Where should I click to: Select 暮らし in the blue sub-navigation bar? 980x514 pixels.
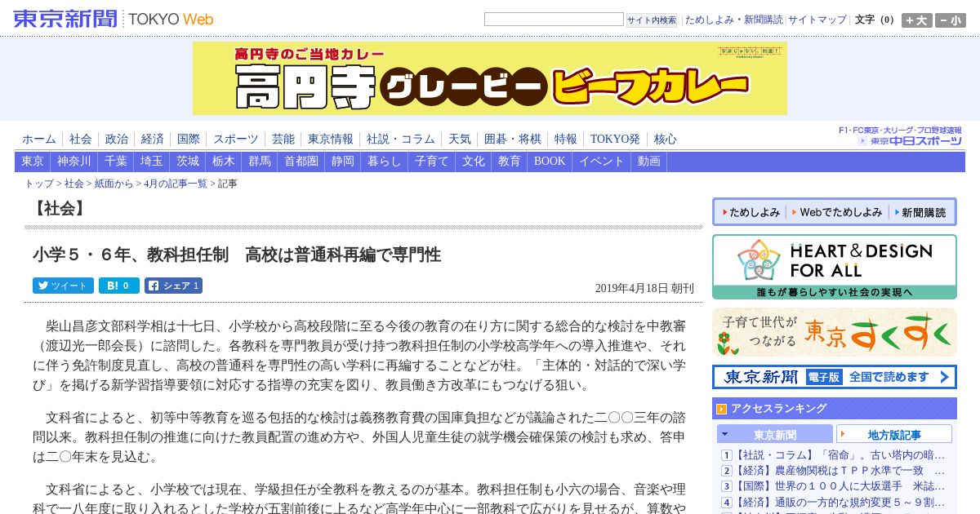(384, 162)
